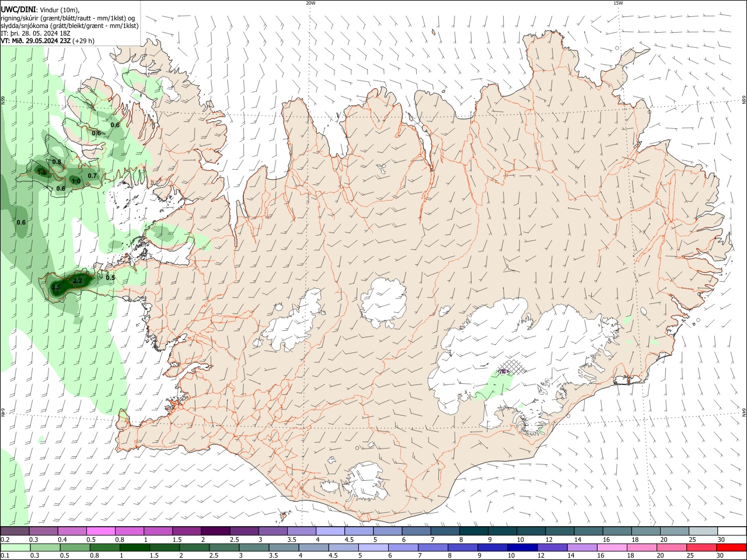Pick the teal-row swatch between 12 and 14
The width and height of the screenshot is (747, 560).
(559, 531)
